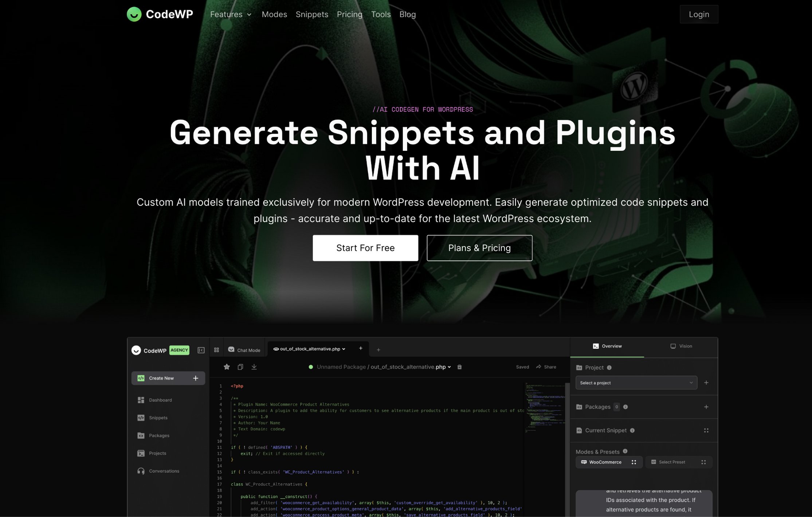Click the Login button
The image size is (812, 517).
pyautogui.click(x=699, y=14)
